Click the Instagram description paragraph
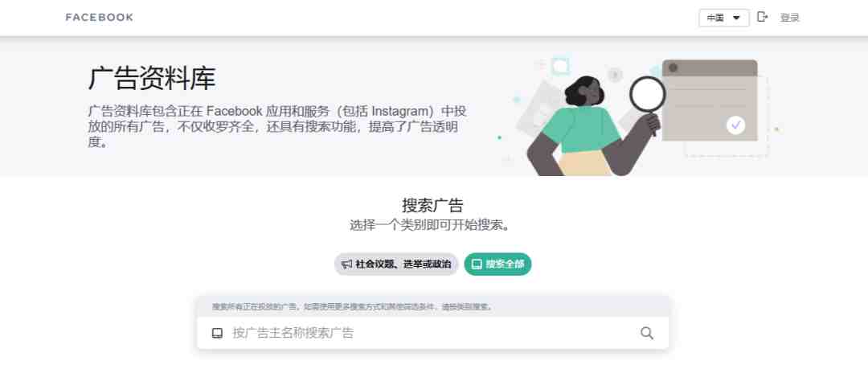Screen dimensions: 868x365 [x=276, y=126]
